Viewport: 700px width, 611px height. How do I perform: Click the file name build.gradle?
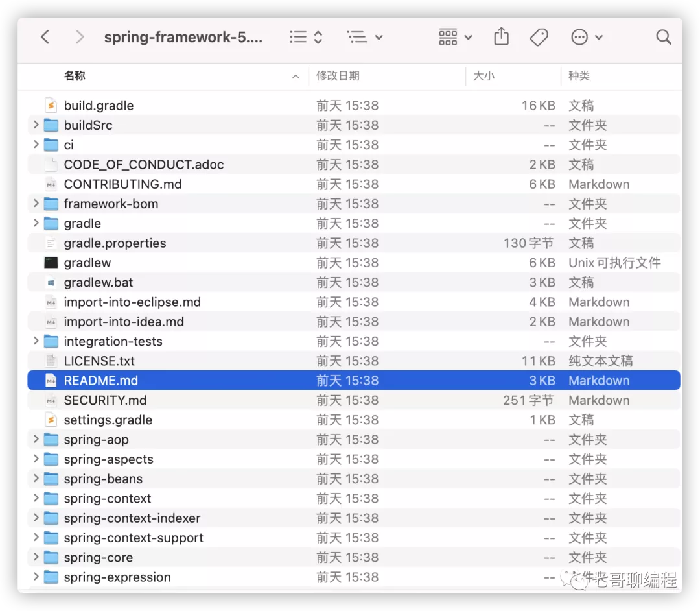click(99, 106)
